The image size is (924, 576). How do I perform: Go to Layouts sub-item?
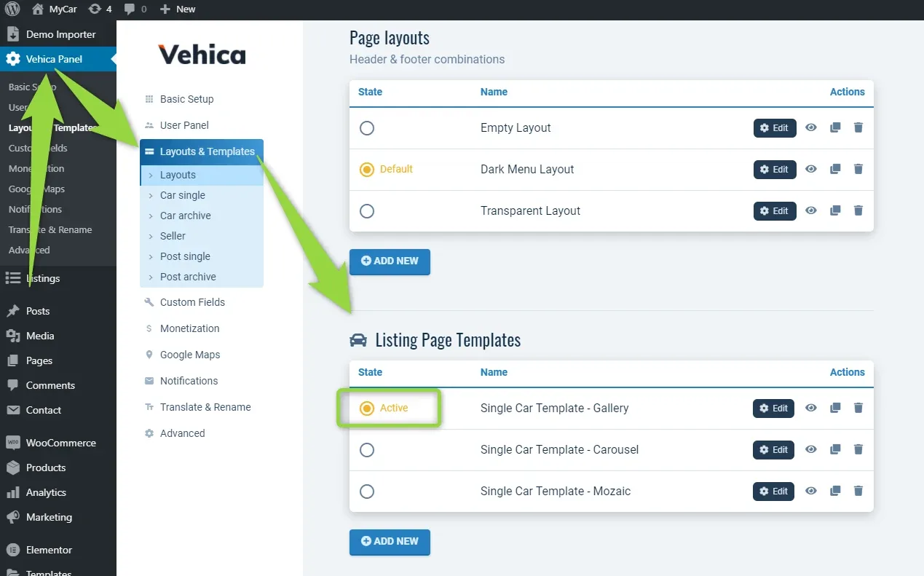pyautogui.click(x=202, y=175)
